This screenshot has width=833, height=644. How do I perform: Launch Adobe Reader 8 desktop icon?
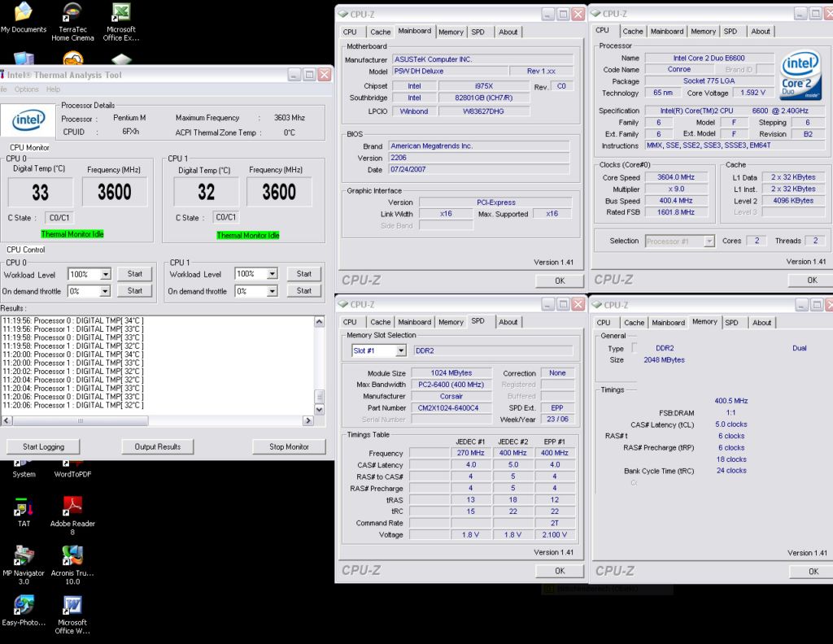coord(72,516)
